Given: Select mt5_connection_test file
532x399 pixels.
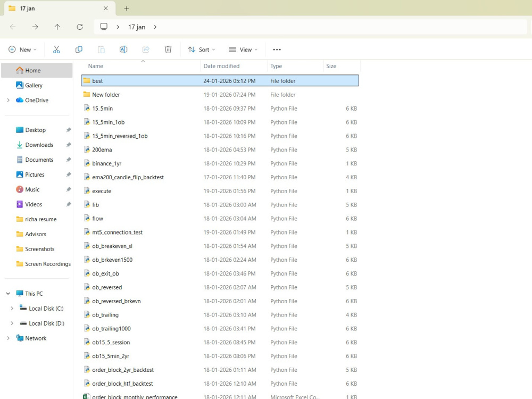Looking at the screenshot, I should pyautogui.click(x=220, y=232).
